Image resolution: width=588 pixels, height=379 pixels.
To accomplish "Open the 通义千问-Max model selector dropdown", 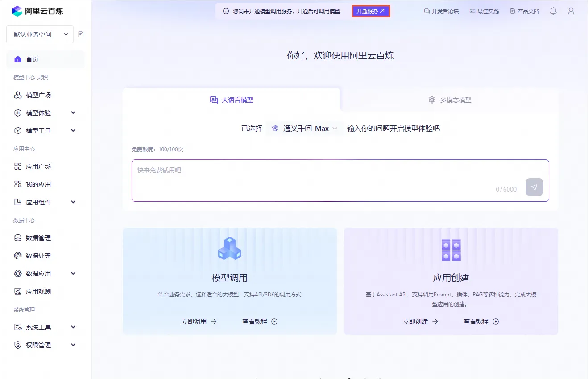I will [x=305, y=129].
